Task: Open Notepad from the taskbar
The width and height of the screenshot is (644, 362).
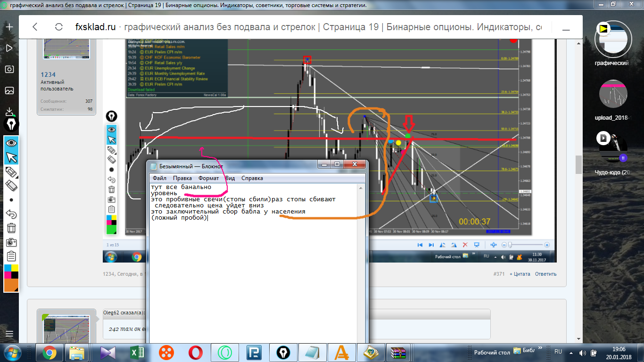Action: pos(312,353)
